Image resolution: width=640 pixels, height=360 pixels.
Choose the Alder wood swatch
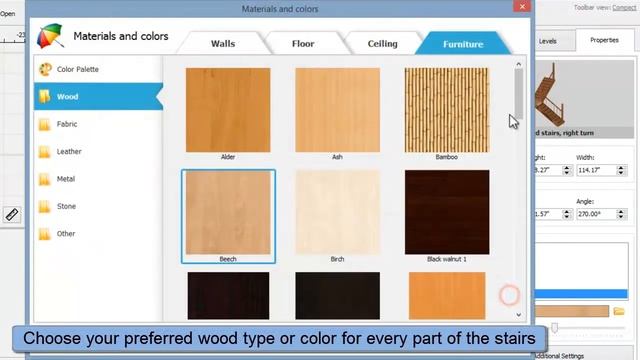(228, 110)
